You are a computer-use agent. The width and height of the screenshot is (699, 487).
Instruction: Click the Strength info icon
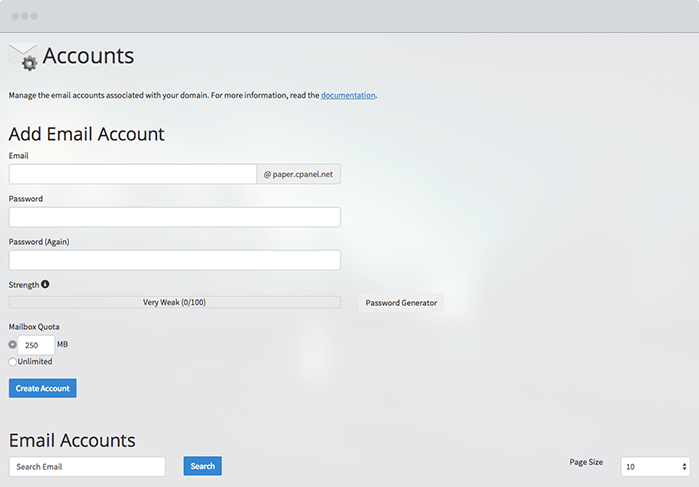(45, 285)
